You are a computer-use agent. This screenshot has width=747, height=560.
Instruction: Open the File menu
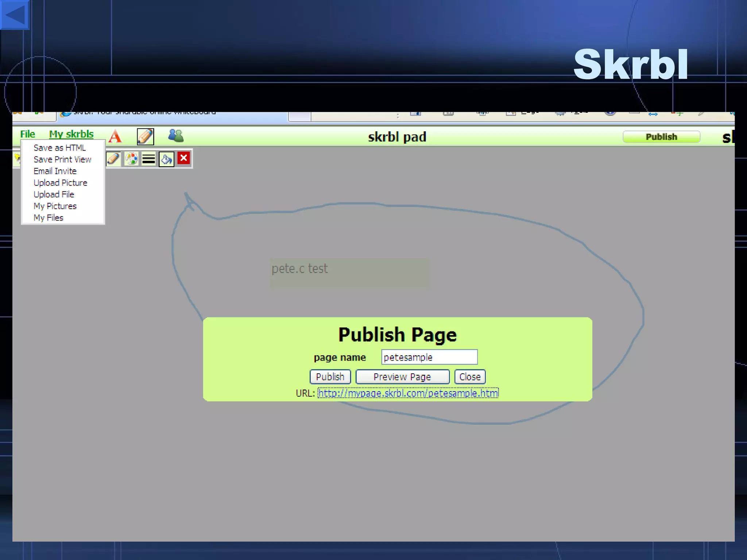(28, 134)
